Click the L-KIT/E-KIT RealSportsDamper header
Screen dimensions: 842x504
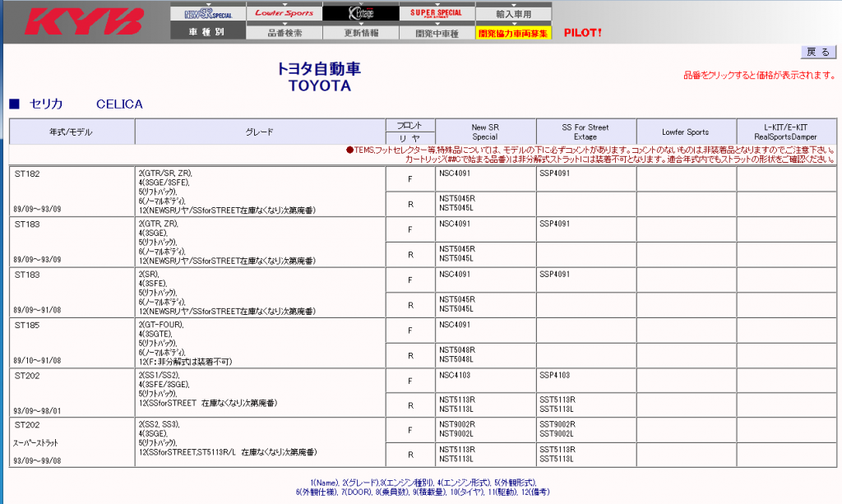(x=786, y=132)
